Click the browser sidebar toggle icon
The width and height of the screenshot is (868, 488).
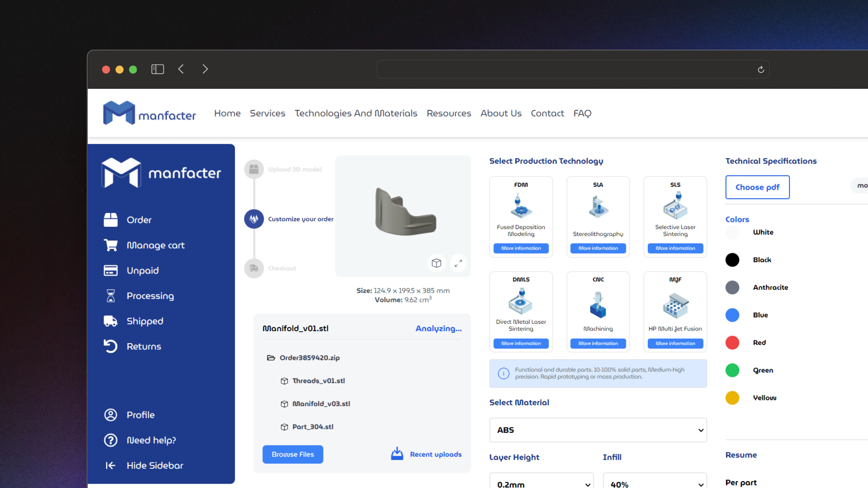coord(157,69)
